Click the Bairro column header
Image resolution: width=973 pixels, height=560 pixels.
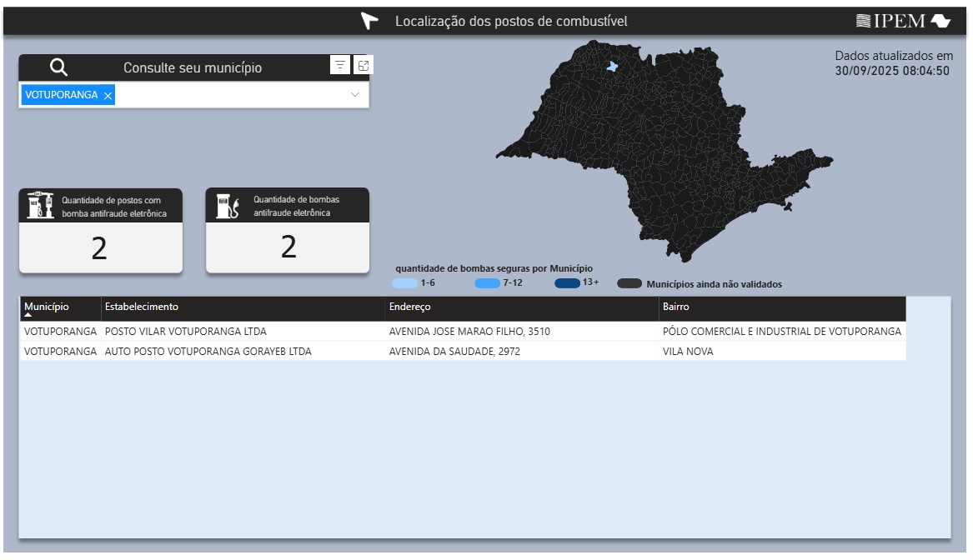[x=676, y=307]
